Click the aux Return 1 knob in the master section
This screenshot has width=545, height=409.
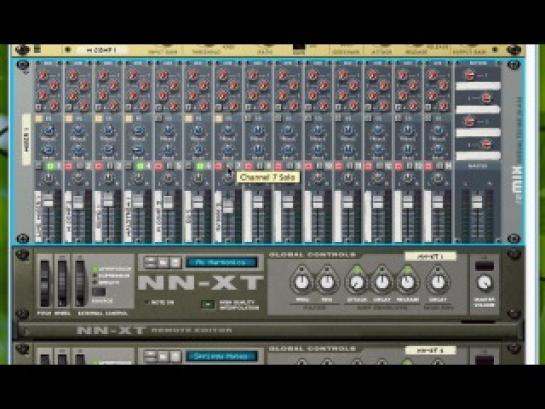click(469, 75)
